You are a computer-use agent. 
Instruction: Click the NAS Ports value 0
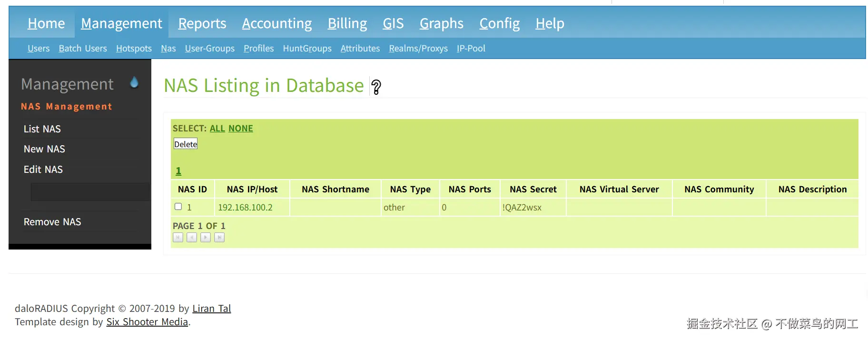[x=444, y=208]
